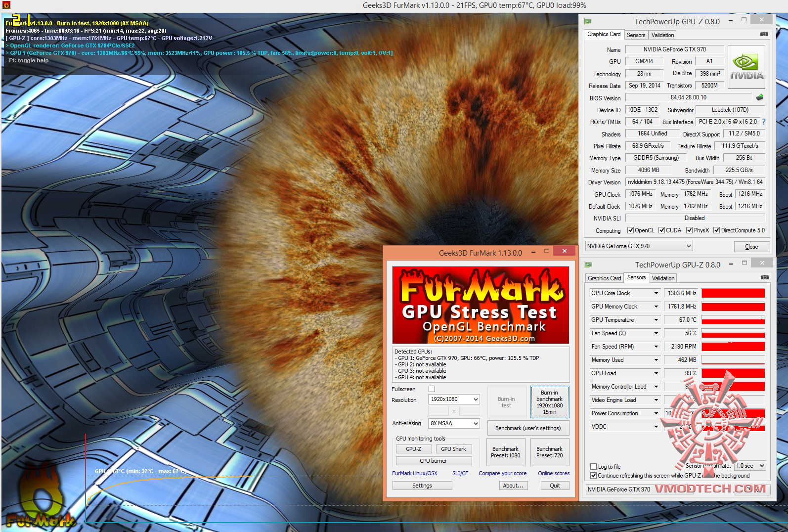The image size is (788, 532).
Task: Toggle the CUDA checkbox
Action: pos(661,230)
